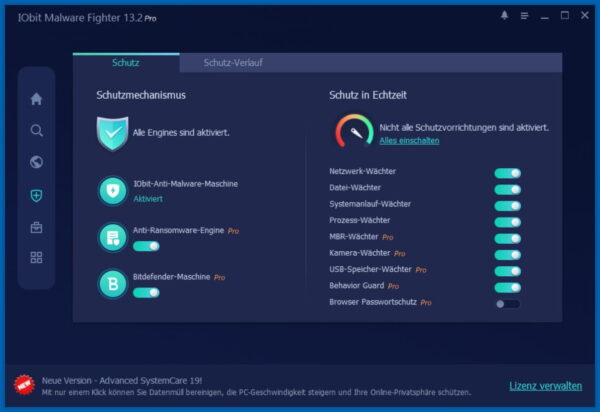Image resolution: width=600 pixels, height=412 pixels.
Task: Click the Netzwerk-Wächter label
Action: [x=362, y=171]
